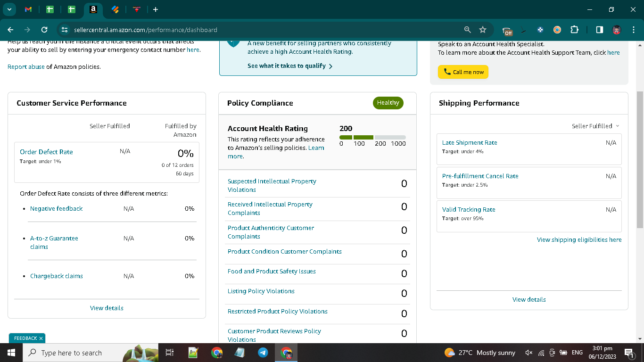Open Listing Policy Violations
The width and height of the screenshot is (644, 362).
[261, 291]
